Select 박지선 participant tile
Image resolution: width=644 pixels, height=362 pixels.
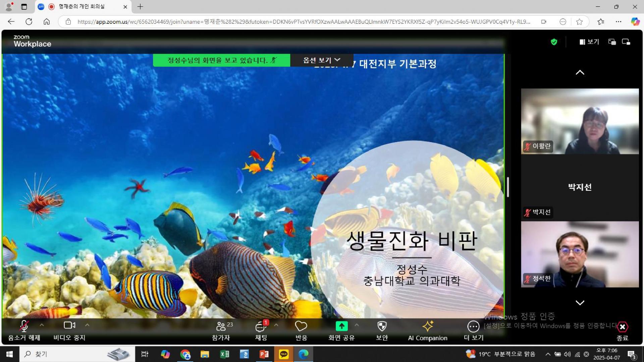[x=580, y=187]
